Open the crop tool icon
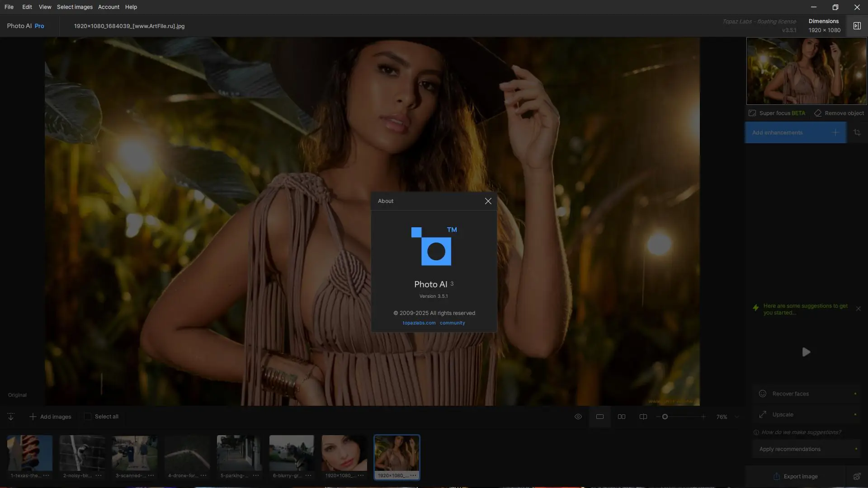The width and height of the screenshot is (868, 488). coord(857,132)
